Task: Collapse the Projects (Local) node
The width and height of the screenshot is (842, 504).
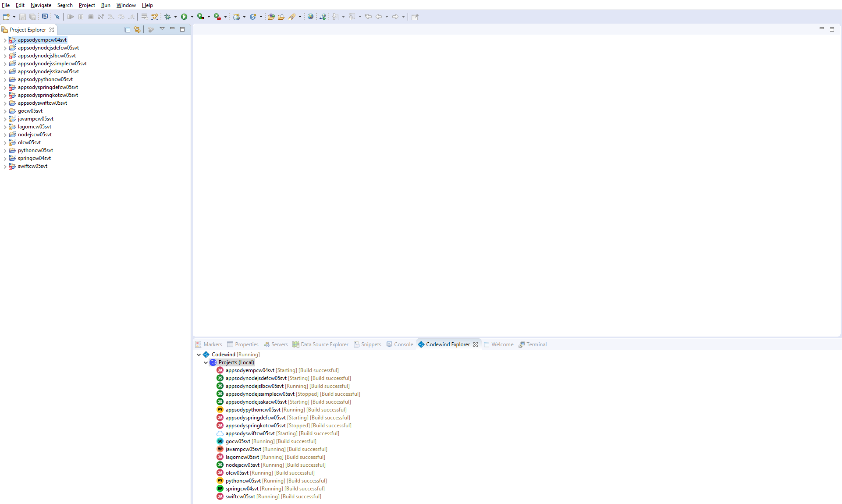Action: (x=206, y=362)
